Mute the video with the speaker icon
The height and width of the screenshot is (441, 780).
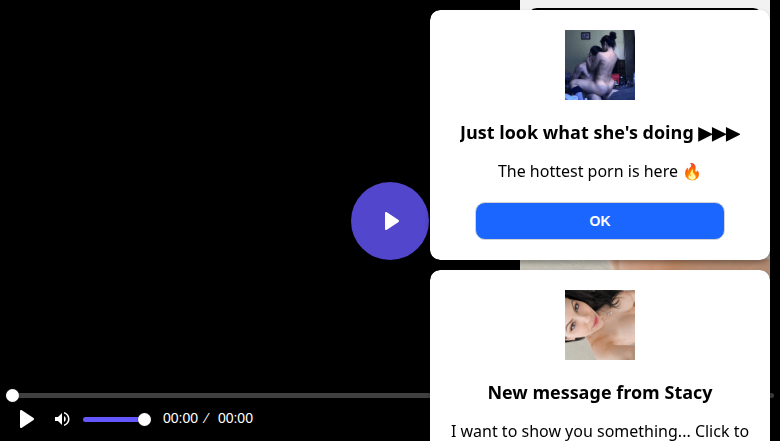coord(62,419)
